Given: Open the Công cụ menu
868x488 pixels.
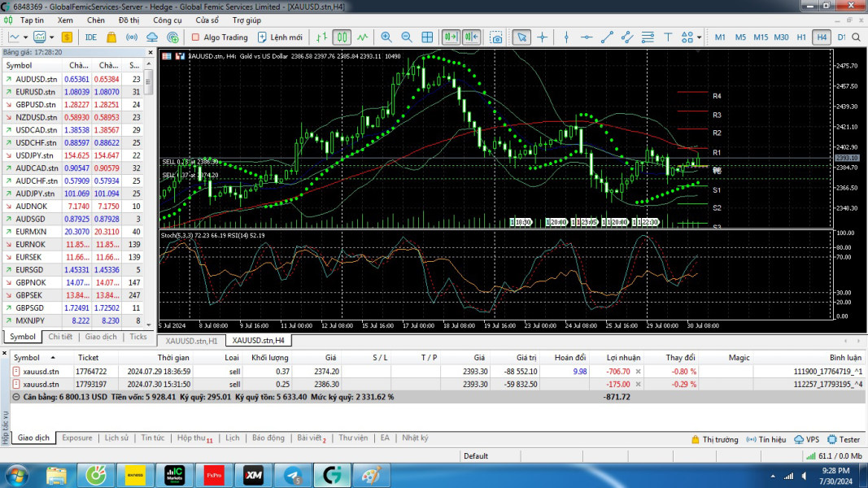Looking at the screenshot, I should [x=168, y=20].
